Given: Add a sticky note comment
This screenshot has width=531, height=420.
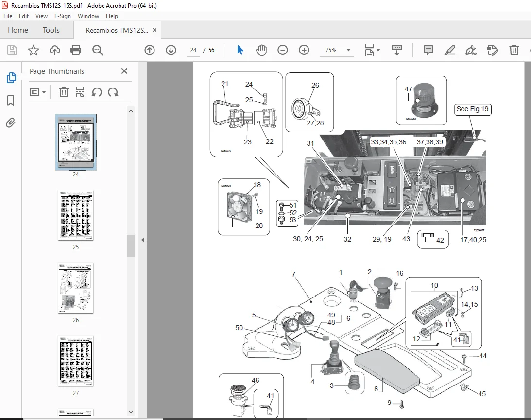Looking at the screenshot, I should click(x=428, y=50).
